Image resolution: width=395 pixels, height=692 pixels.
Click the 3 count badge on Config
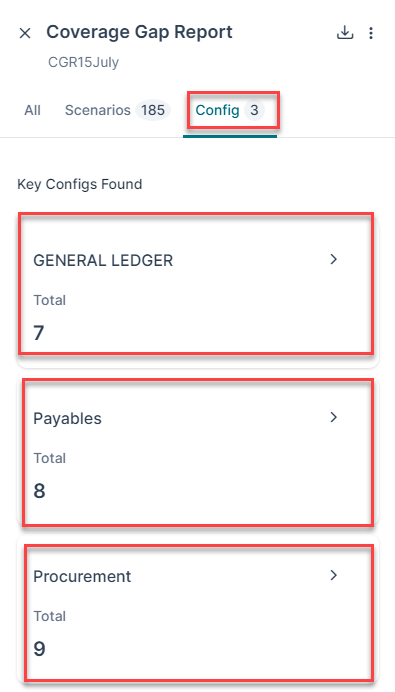tap(254, 110)
